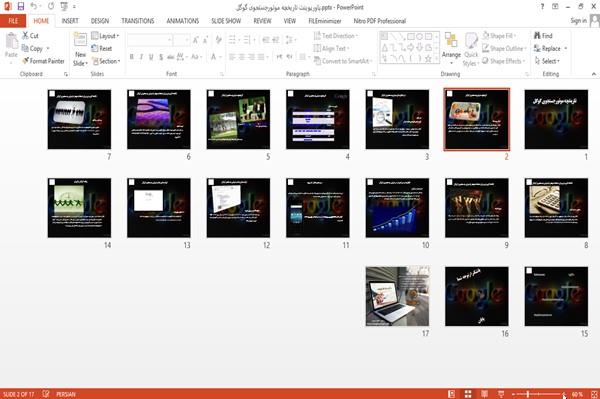Screen dimensions: 600x399
Task: Toggle the animation marker on slide 15 thumbnail
Action: pyautogui.click(x=529, y=270)
